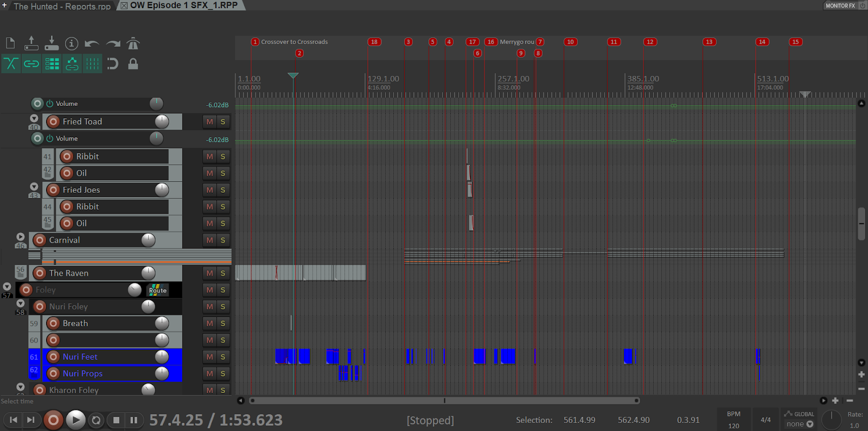868x431 pixels.
Task: Mute the Nuri Props track
Action: point(210,373)
